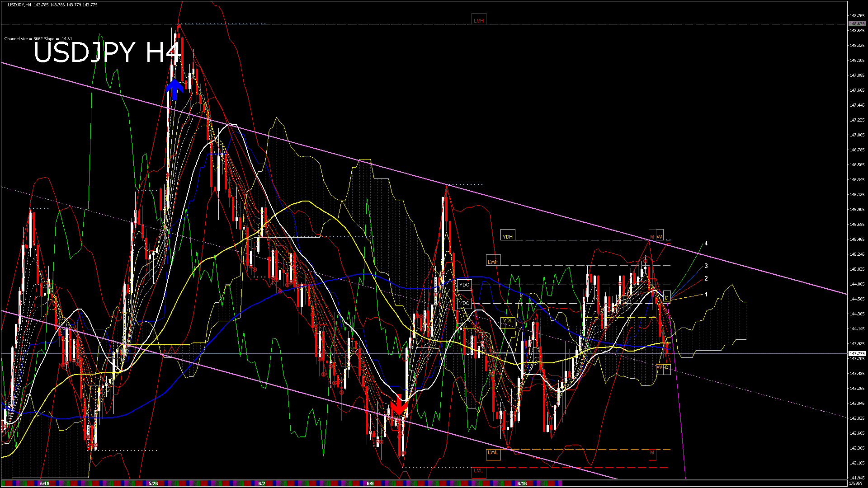Select projection line label 4
The width and height of the screenshot is (868, 488).
click(x=706, y=244)
